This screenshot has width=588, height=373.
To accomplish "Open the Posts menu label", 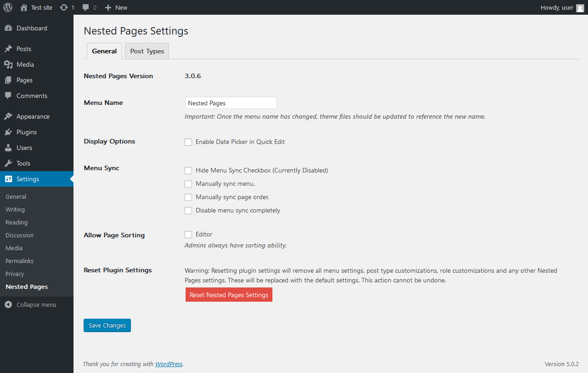I will [x=24, y=49].
